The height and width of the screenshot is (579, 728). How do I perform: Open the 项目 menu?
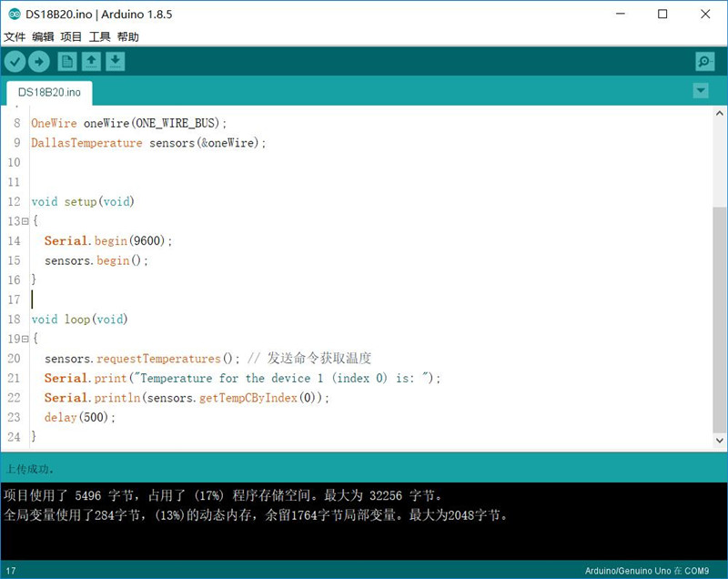pyautogui.click(x=72, y=36)
